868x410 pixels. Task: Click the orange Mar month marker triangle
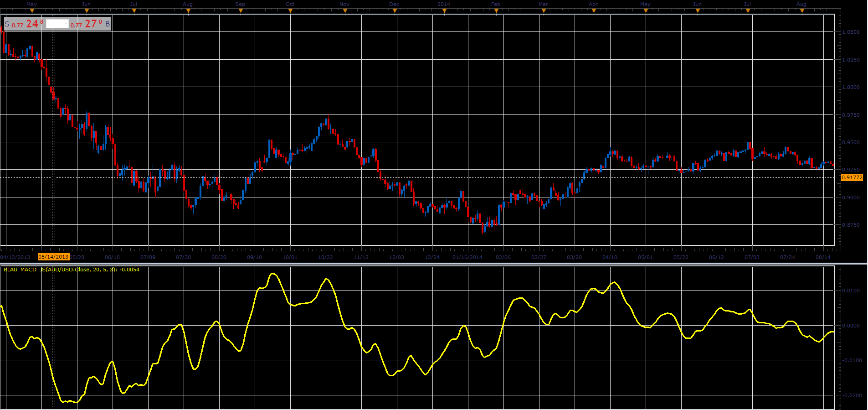coord(544,11)
